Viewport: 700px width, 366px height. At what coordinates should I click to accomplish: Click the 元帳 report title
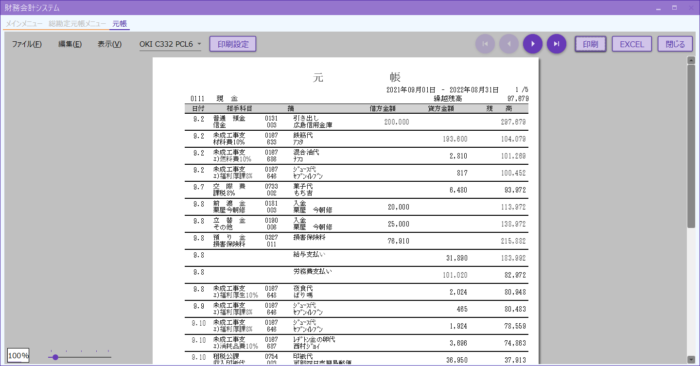pyautogui.click(x=357, y=78)
